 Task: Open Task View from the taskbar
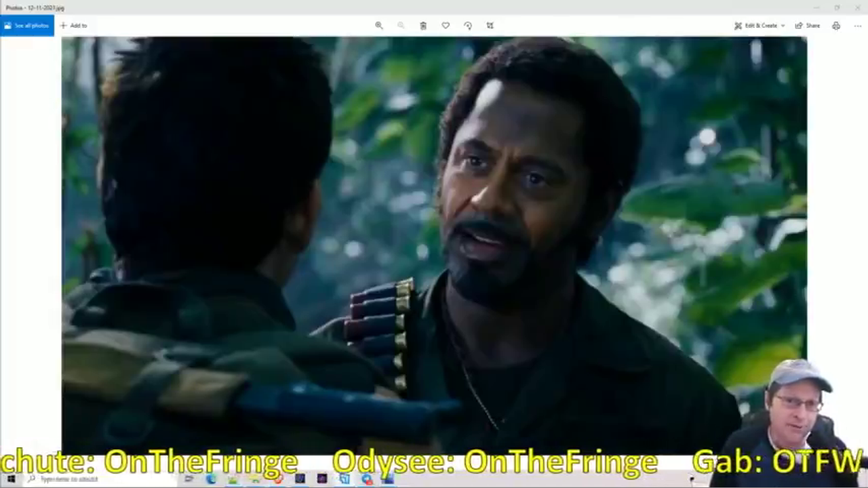click(189, 479)
